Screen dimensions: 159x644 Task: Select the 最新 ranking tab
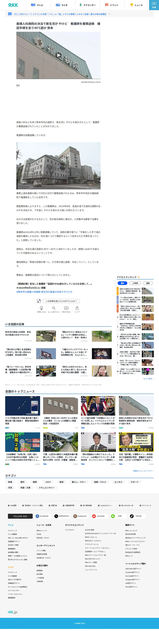click(x=122, y=283)
